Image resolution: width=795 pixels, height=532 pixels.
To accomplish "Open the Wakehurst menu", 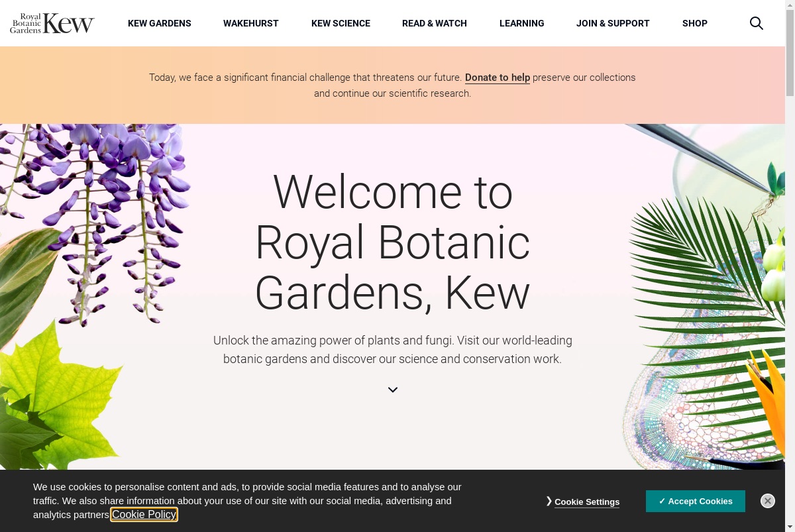I will [251, 23].
